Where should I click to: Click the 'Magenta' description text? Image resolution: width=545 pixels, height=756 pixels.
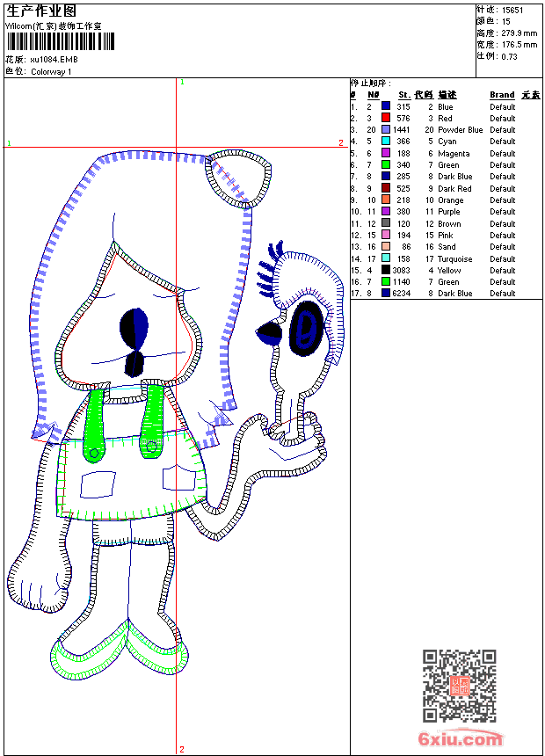click(454, 153)
